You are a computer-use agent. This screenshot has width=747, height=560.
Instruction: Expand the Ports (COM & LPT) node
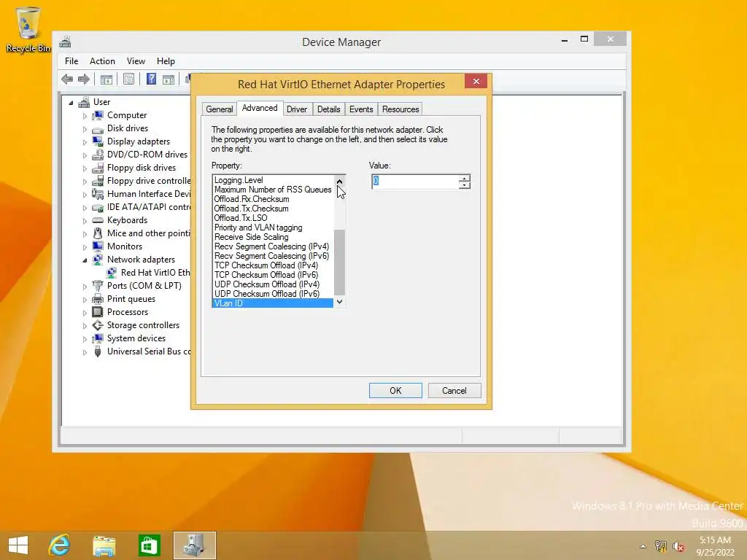pos(85,286)
